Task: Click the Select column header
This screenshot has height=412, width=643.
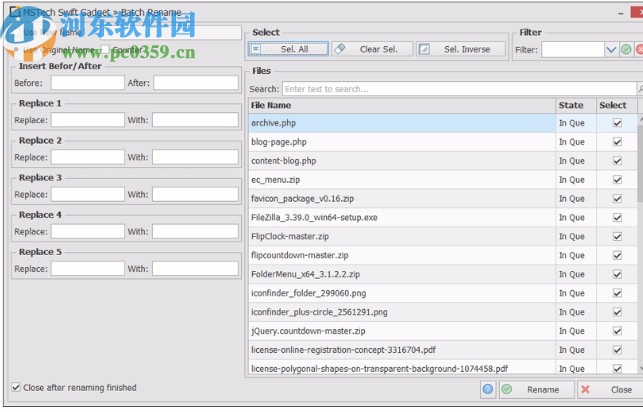Action: (616, 105)
